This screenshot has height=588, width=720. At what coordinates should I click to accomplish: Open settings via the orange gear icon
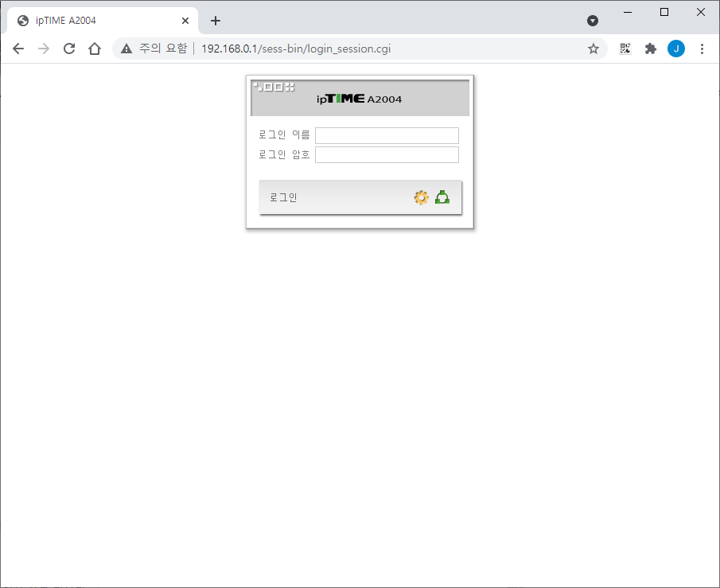tap(421, 197)
